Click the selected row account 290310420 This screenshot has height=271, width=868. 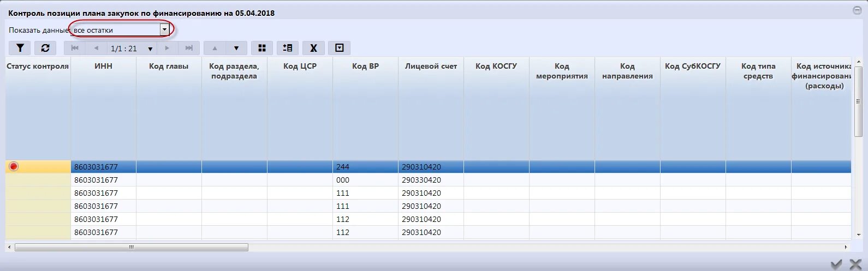coord(431,167)
